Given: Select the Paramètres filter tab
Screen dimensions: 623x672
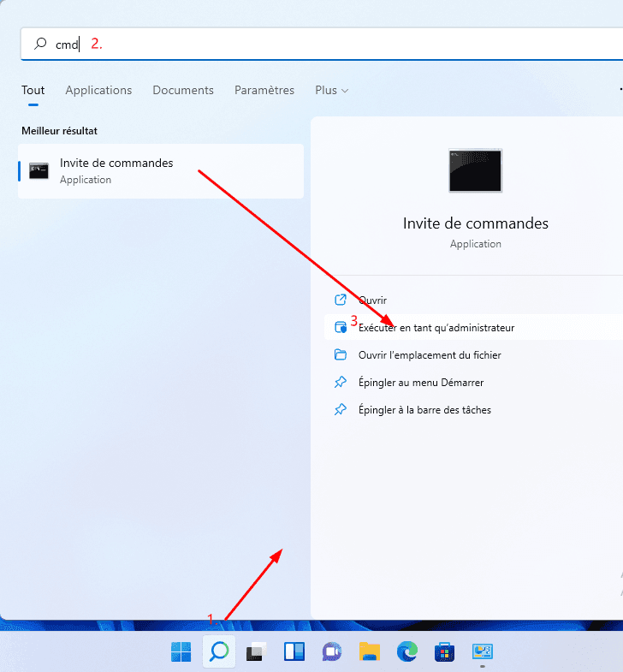Looking at the screenshot, I should click(x=264, y=91).
